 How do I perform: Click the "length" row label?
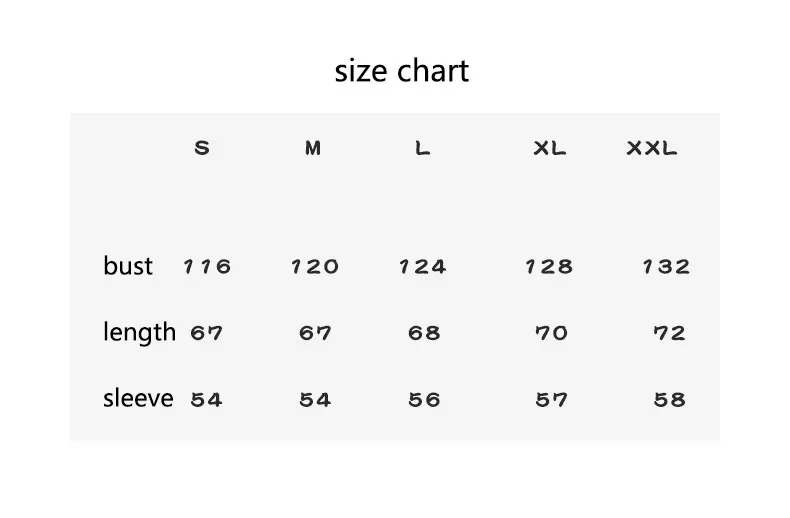pyautogui.click(x=139, y=332)
